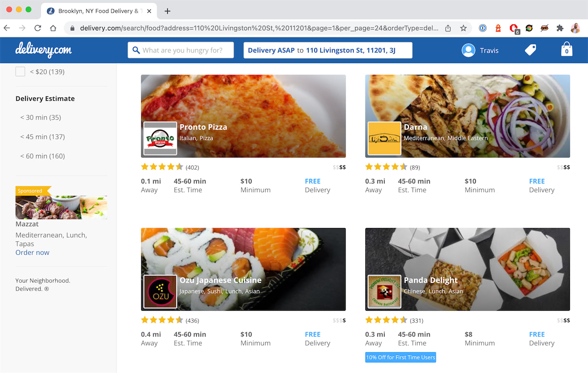Select < 60 min (160) delivery estimate
588x373 pixels.
[42, 156]
